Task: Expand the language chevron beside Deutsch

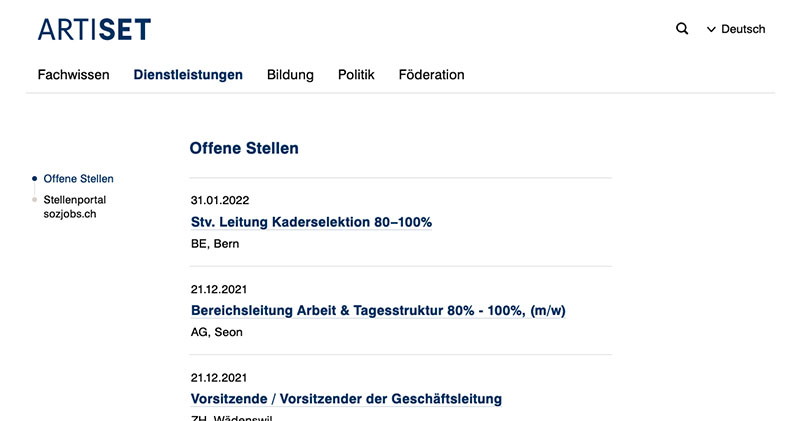Action: click(711, 30)
